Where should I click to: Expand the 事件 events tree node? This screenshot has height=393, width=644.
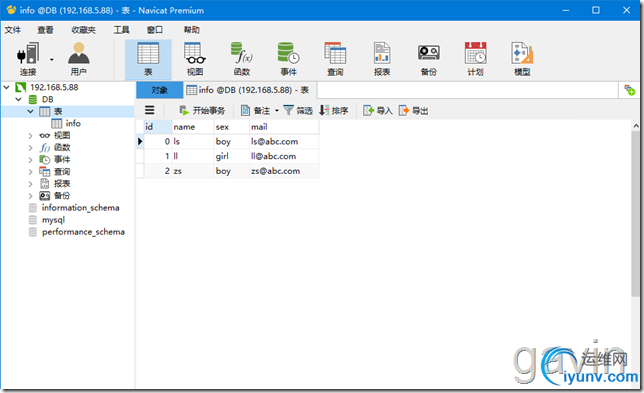coord(30,159)
